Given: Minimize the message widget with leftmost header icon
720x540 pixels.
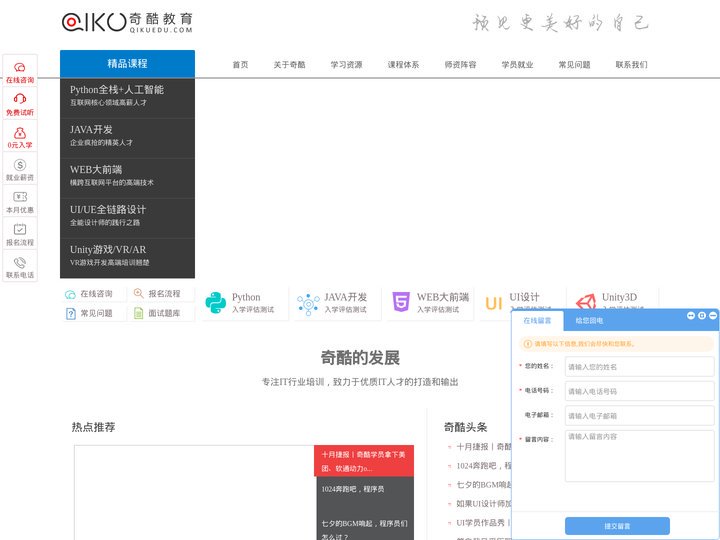Looking at the screenshot, I should click(691, 315).
